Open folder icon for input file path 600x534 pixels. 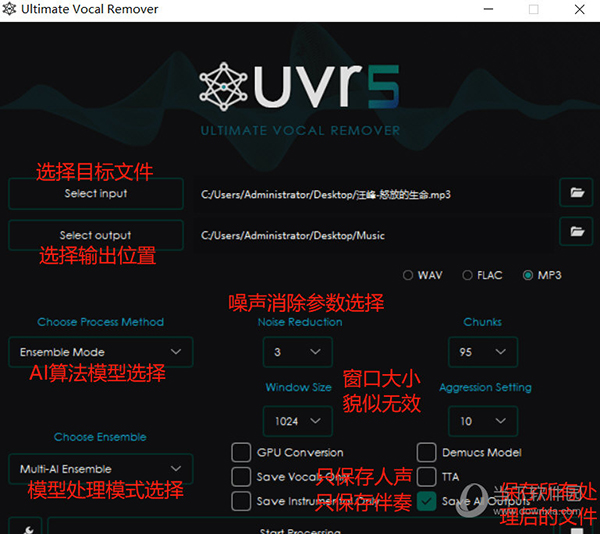pos(576,192)
